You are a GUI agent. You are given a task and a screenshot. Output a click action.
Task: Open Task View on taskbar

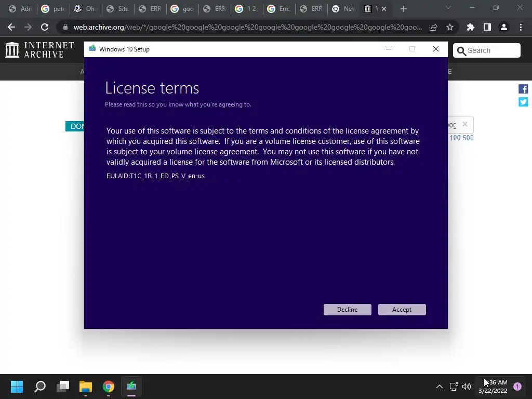coord(63,387)
